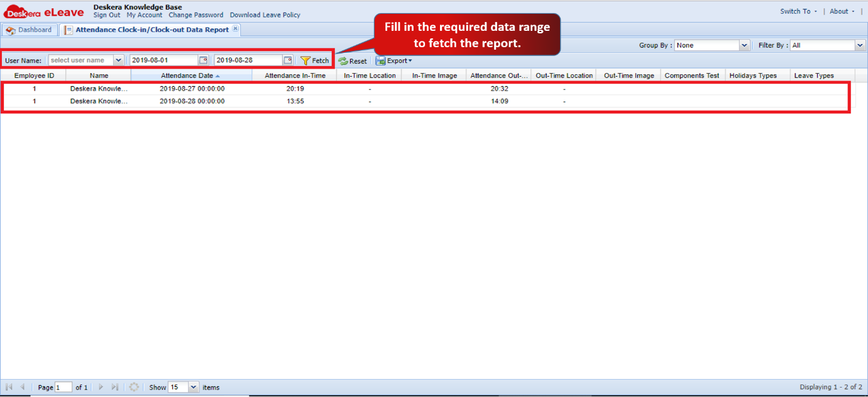Open the end date calendar picker

tap(287, 60)
